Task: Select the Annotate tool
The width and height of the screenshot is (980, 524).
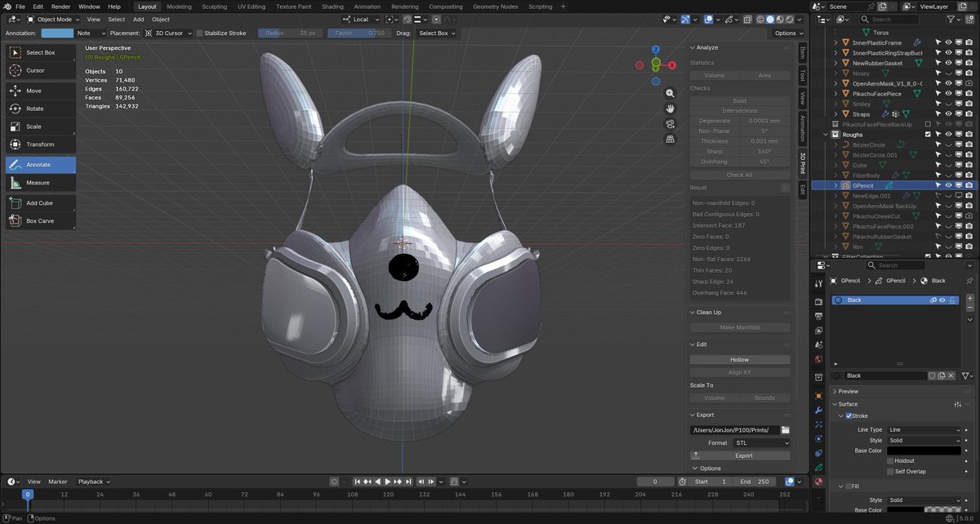Action: (x=41, y=165)
